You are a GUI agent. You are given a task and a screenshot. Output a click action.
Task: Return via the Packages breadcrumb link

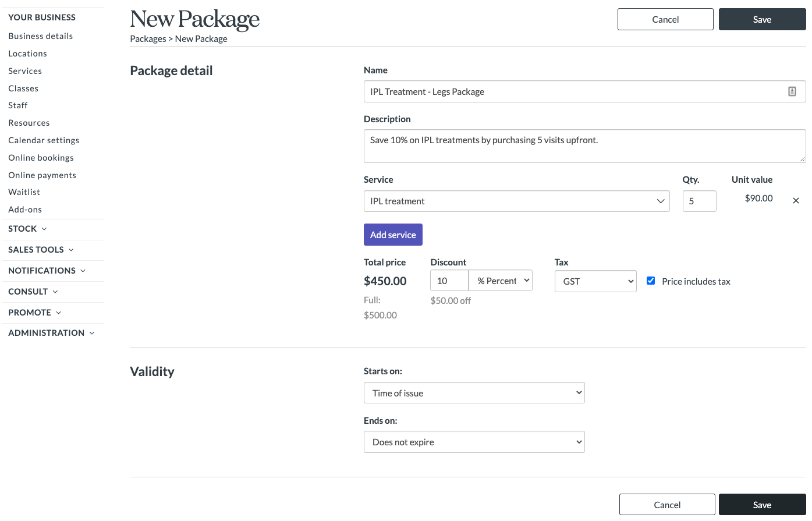(148, 38)
